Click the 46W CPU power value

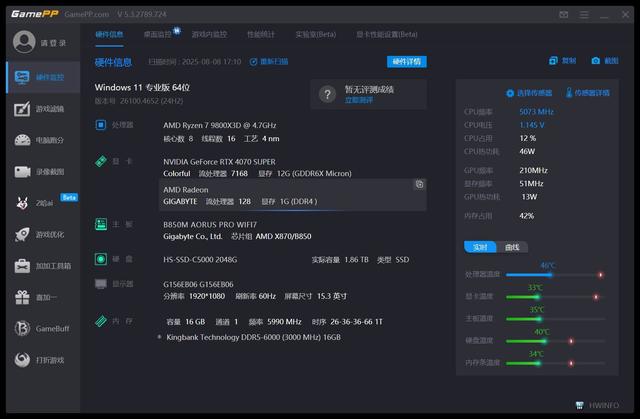click(x=527, y=151)
